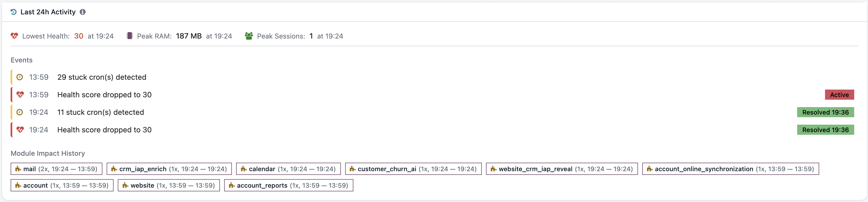The height and width of the screenshot is (202, 868).
Task: Select the account_reports module tag
Action: click(289, 185)
